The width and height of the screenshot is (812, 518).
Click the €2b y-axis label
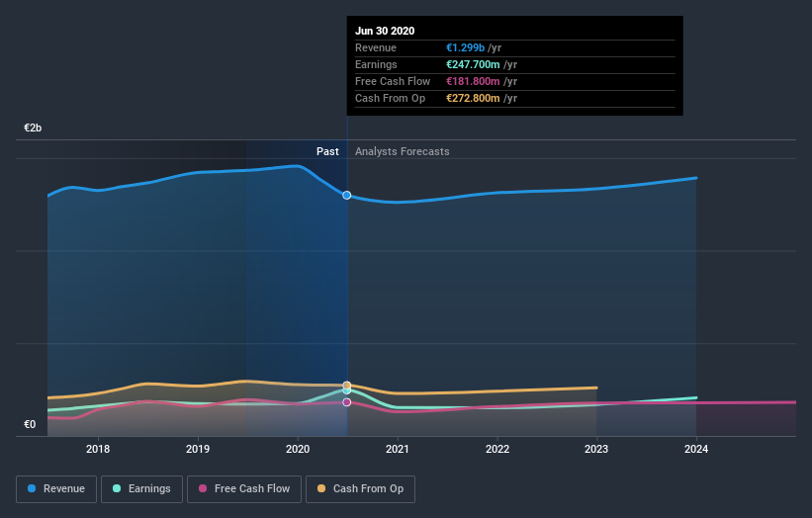click(x=33, y=128)
